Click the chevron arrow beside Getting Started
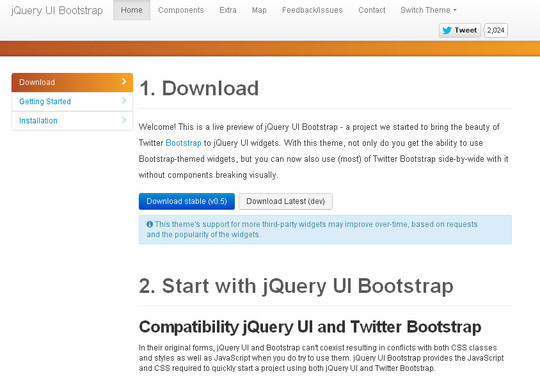This screenshot has width=540, height=376. coord(124,101)
